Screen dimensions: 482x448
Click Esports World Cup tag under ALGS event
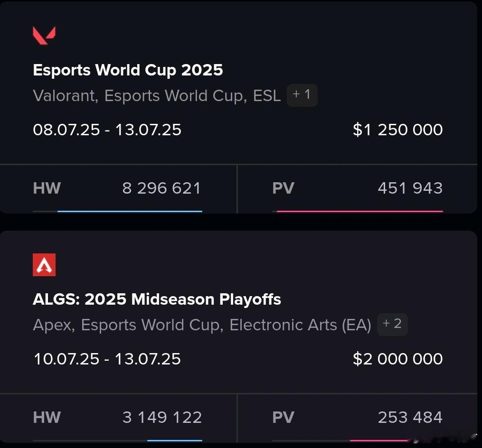click(x=152, y=325)
